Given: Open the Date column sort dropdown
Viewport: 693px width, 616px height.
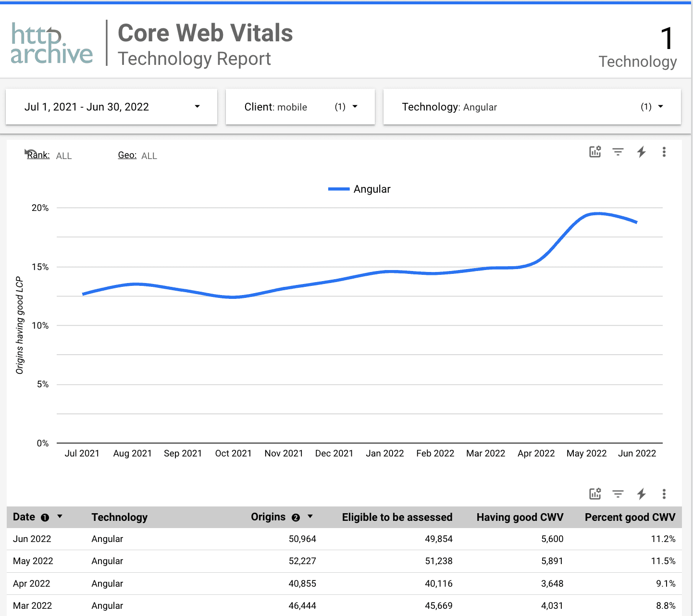Looking at the screenshot, I should (60, 517).
